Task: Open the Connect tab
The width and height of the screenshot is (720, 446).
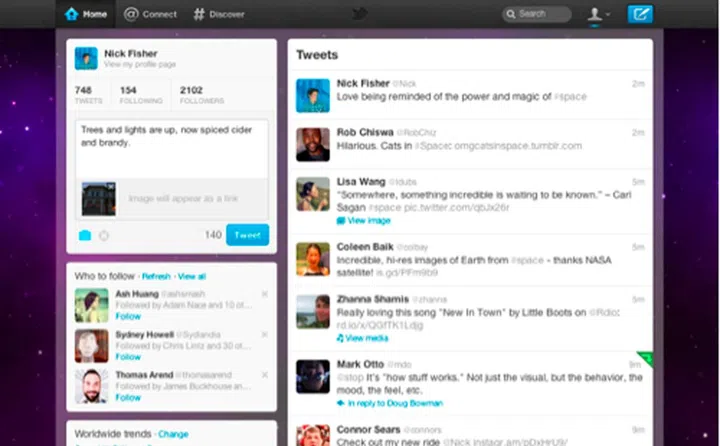Action: pyautogui.click(x=150, y=14)
